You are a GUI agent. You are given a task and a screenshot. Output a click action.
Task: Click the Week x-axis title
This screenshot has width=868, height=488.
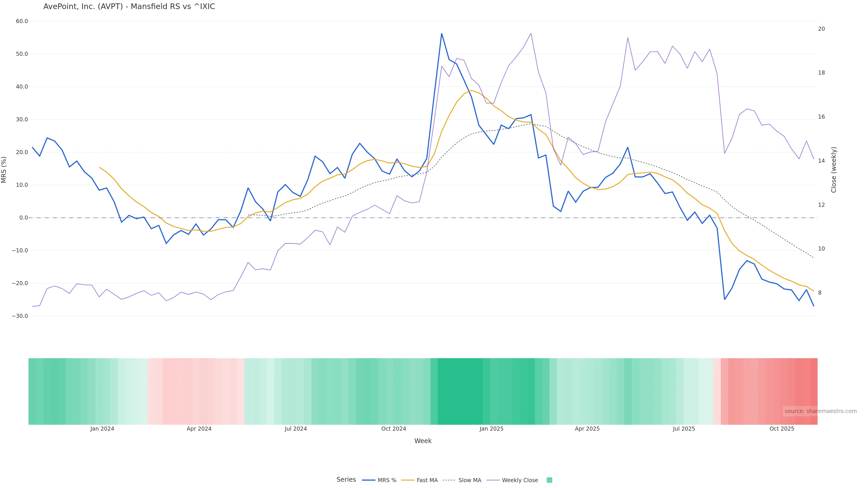(x=423, y=441)
